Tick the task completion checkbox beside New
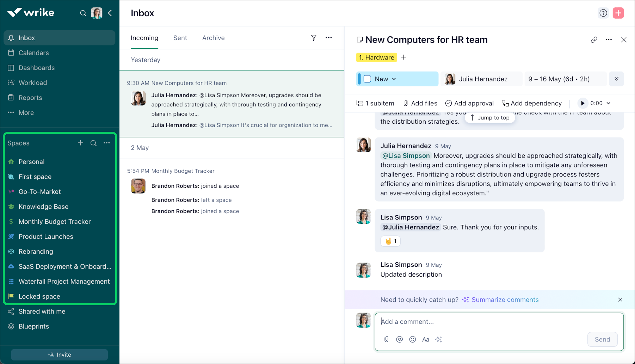 point(367,79)
